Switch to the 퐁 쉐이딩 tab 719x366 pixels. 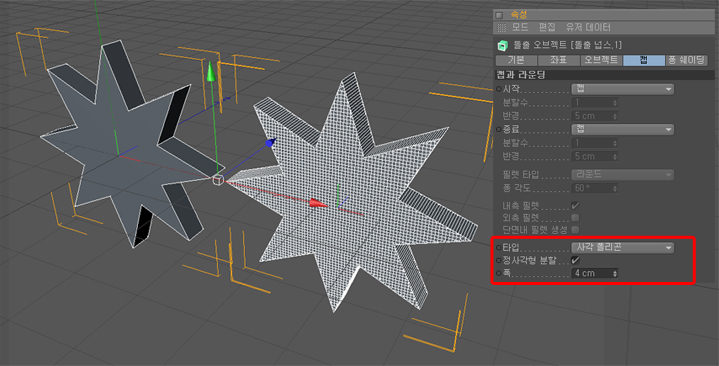[686, 60]
